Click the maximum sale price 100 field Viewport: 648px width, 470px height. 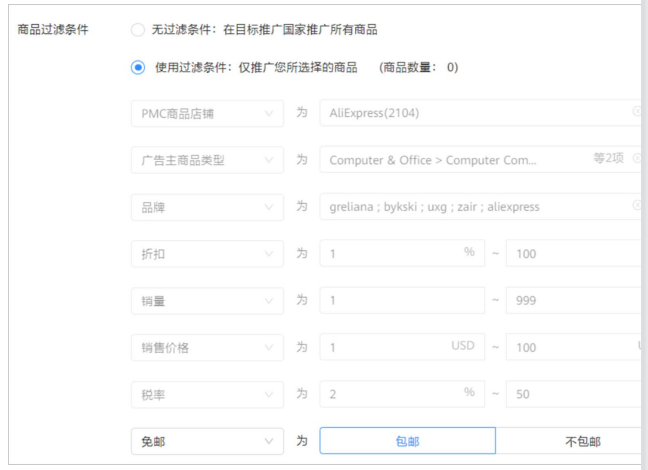[574, 347]
